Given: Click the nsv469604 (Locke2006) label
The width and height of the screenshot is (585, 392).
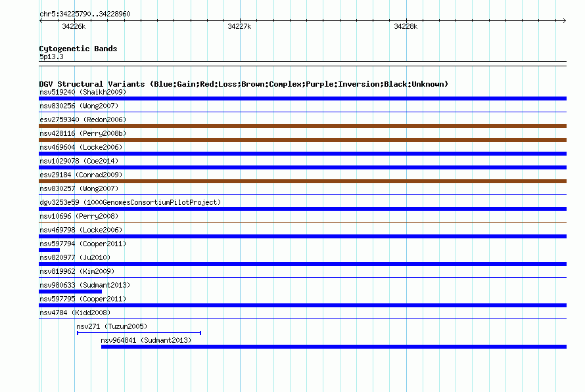Looking at the screenshot, I should click(81, 147).
